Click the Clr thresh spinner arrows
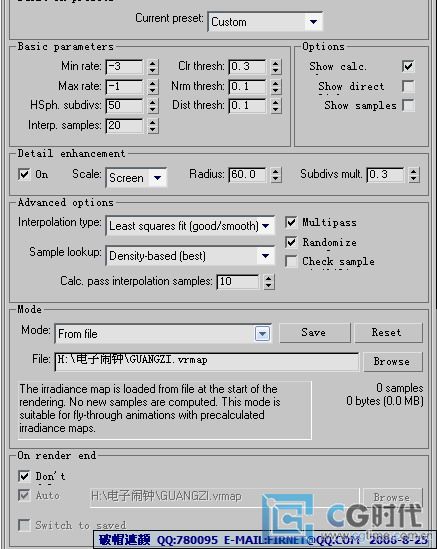 click(276, 67)
